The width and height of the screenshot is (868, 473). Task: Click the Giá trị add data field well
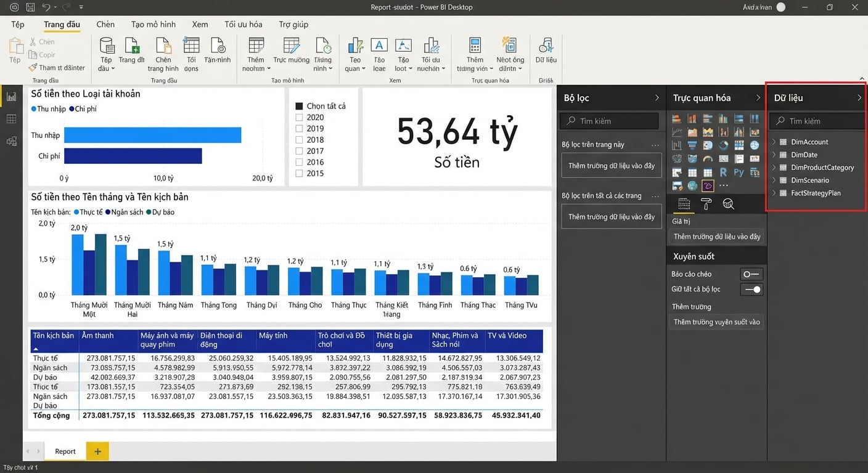717,236
